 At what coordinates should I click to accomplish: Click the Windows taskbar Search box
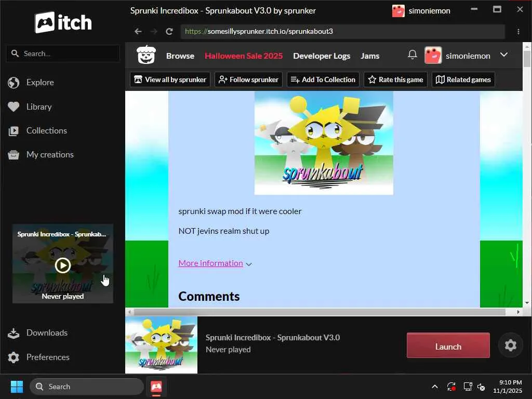click(x=87, y=387)
